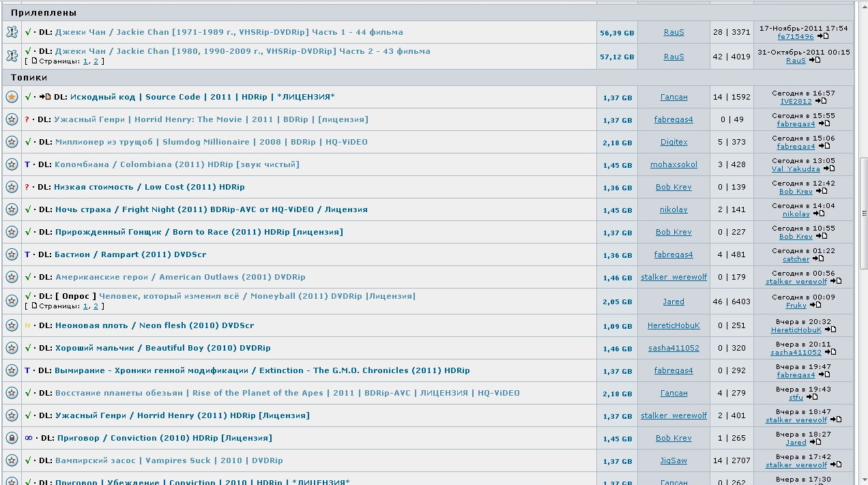Click the star status icon beside Born to Race
The height and width of the screenshot is (485, 868).
click(12, 232)
